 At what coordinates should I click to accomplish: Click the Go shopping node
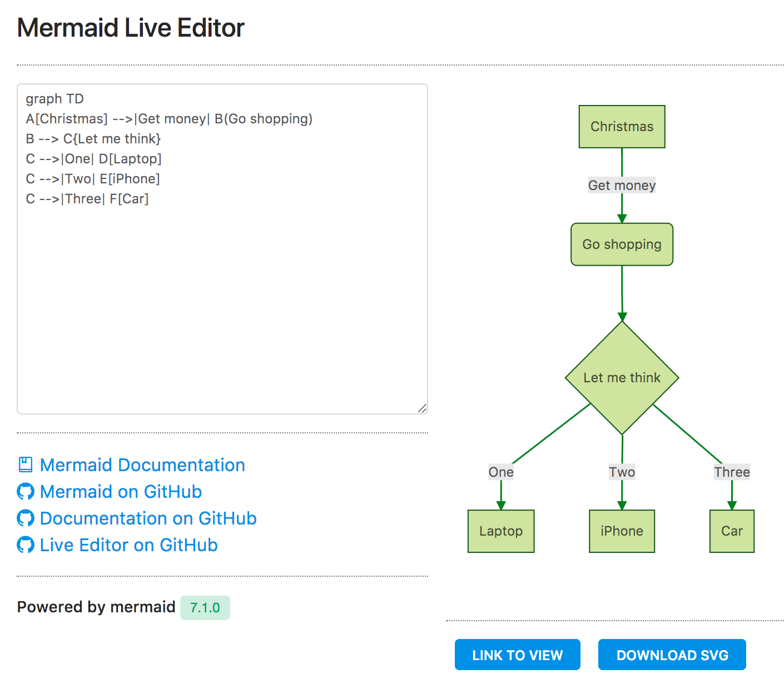pos(621,244)
